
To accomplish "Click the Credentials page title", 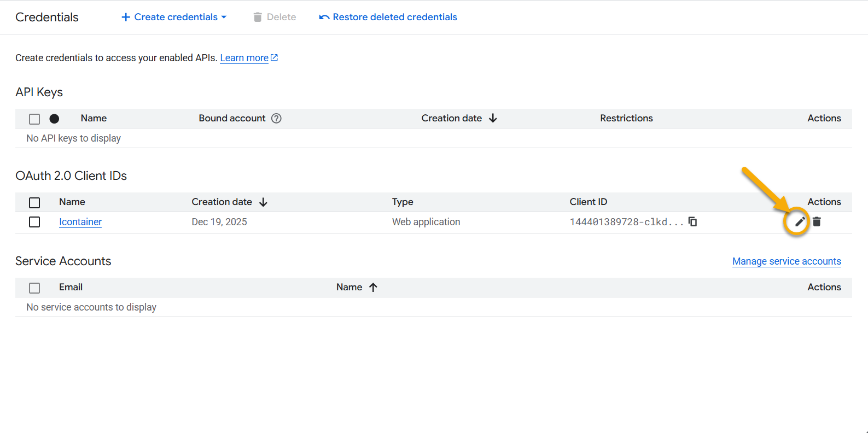I will coord(47,17).
